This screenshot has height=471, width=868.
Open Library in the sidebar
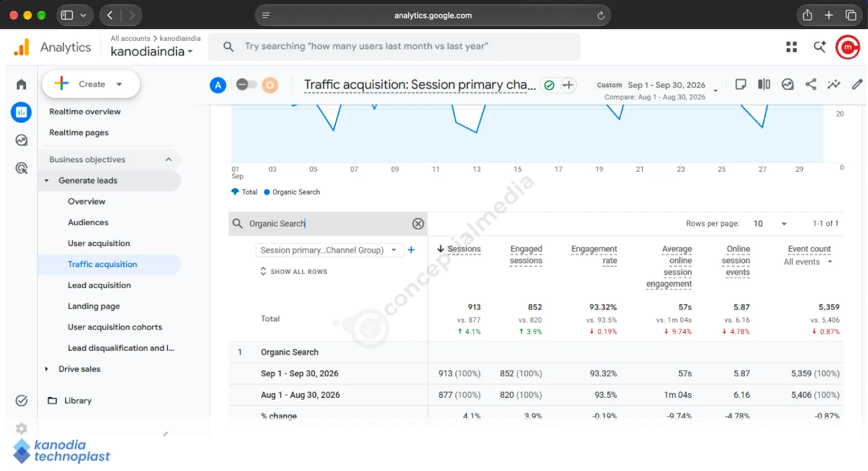[x=77, y=400]
